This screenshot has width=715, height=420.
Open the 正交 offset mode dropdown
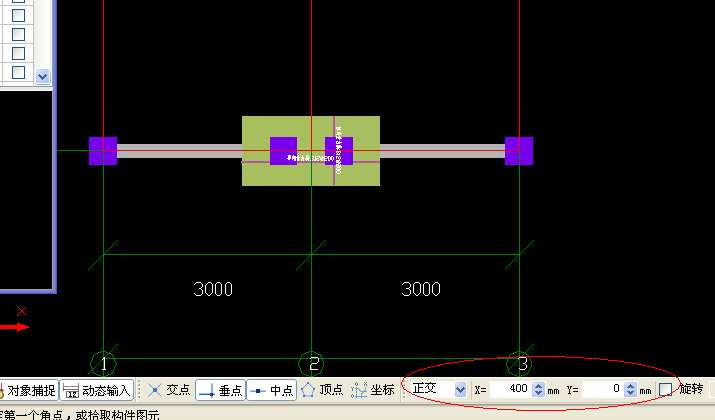(460, 389)
